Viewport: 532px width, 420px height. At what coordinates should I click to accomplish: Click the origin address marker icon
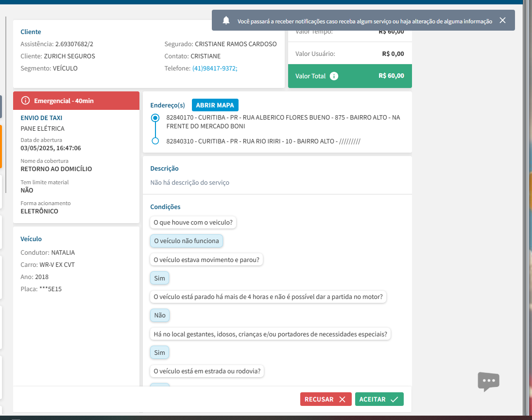pyautogui.click(x=155, y=118)
